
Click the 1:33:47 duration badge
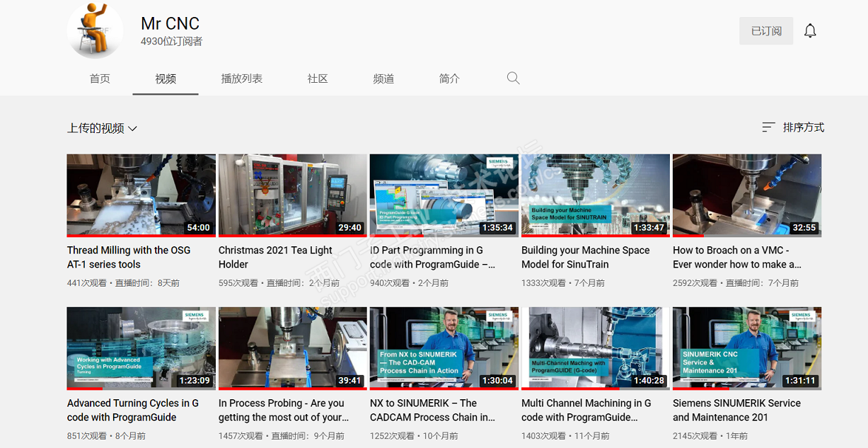click(648, 228)
